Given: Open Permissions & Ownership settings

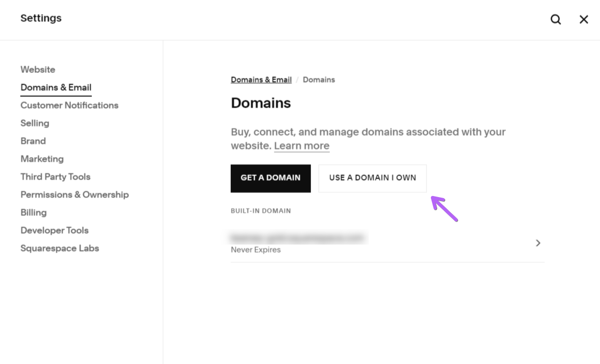Looking at the screenshot, I should tap(75, 195).
